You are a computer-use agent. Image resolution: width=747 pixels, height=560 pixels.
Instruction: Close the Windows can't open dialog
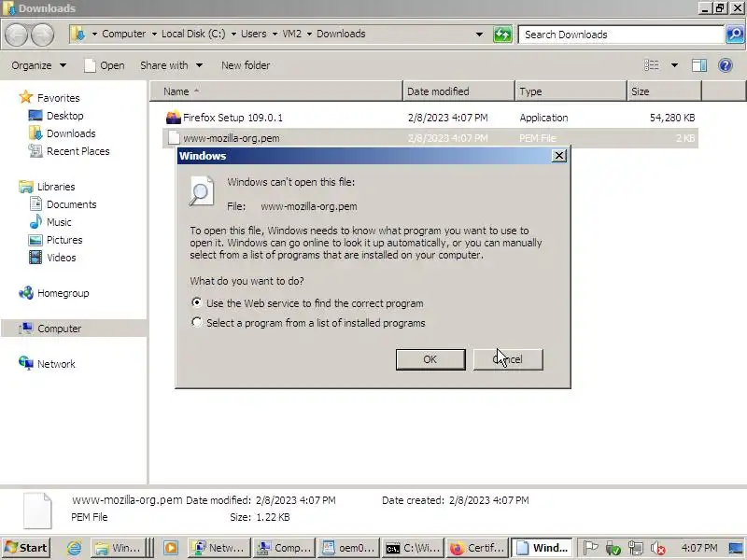pyautogui.click(x=558, y=156)
